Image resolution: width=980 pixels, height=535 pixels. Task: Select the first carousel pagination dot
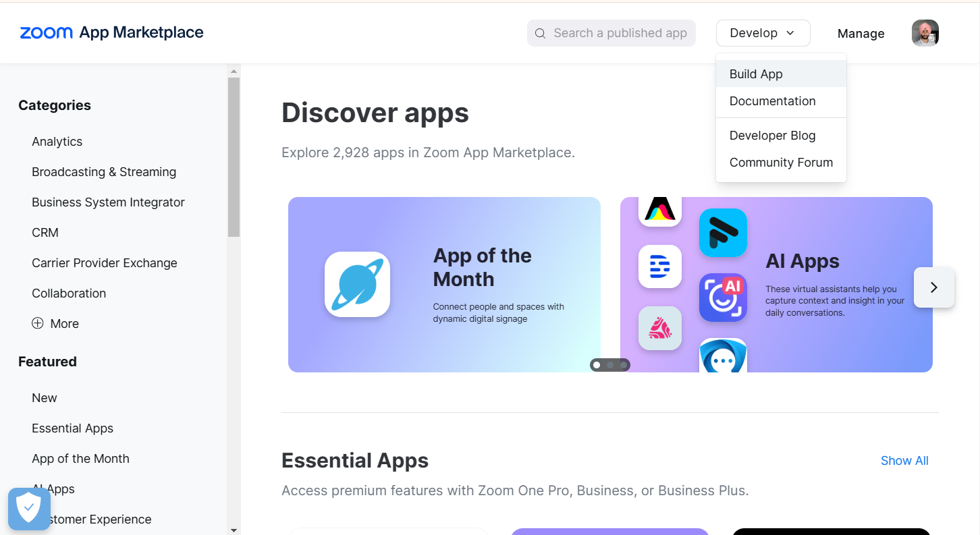(x=597, y=365)
